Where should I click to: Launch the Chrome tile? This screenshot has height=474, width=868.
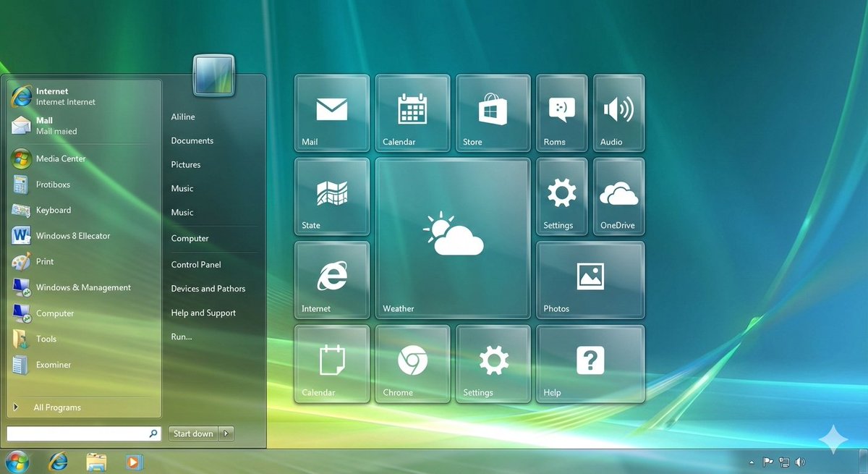[x=413, y=364]
